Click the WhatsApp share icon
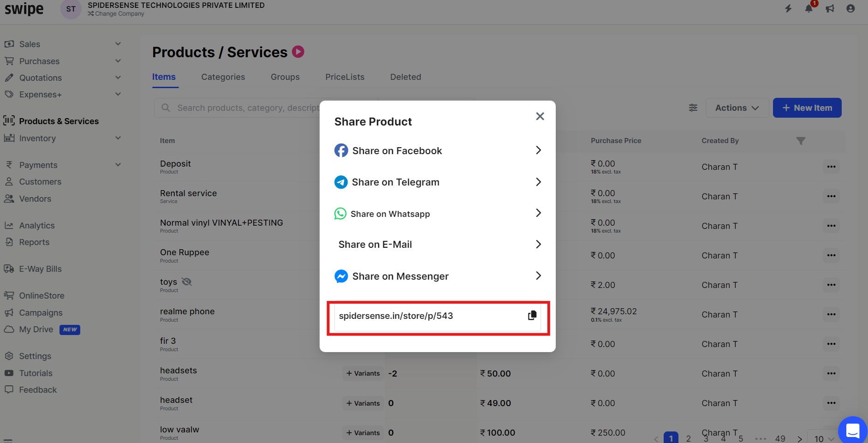868x443 pixels. tap(340, 214)
